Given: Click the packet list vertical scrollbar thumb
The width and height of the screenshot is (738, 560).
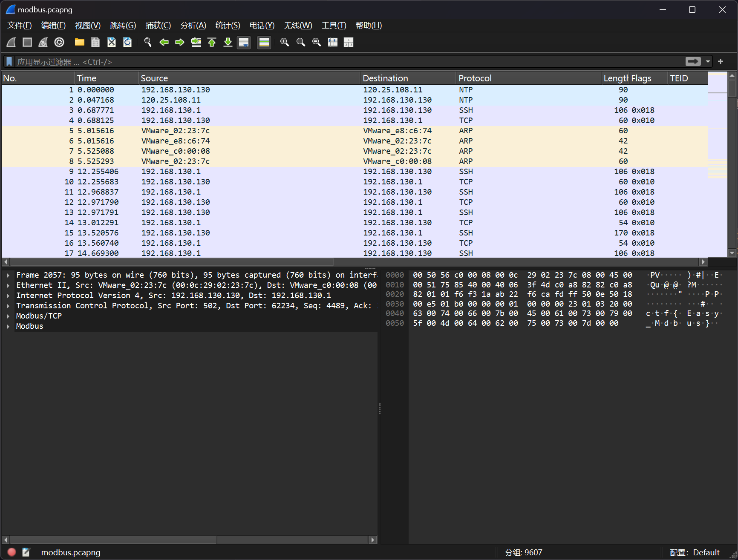Looking at the screenshot, I should [x=732, y=89].
